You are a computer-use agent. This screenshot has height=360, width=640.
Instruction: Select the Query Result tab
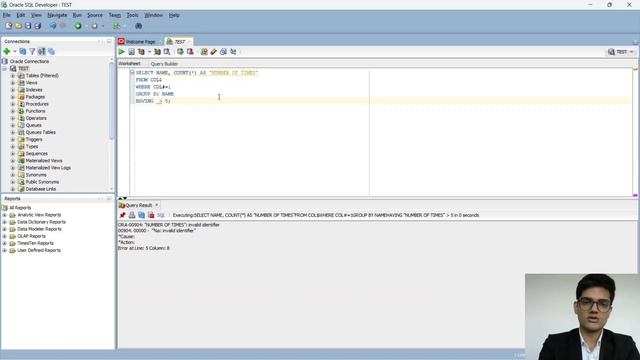pos(139,205)
